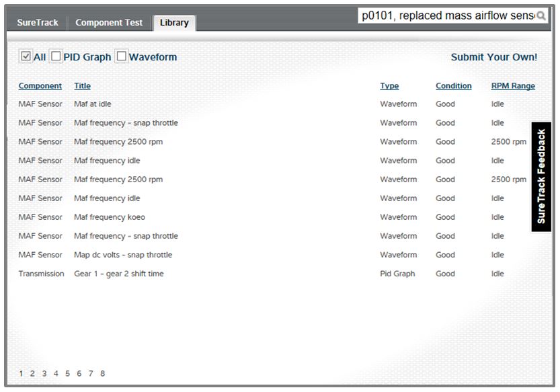Toggle the All checkbox
560x392 pixels.
(26, 56)
